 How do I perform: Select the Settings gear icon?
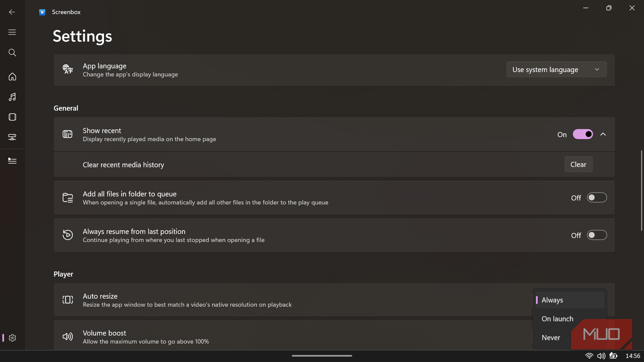coord(12,338)
